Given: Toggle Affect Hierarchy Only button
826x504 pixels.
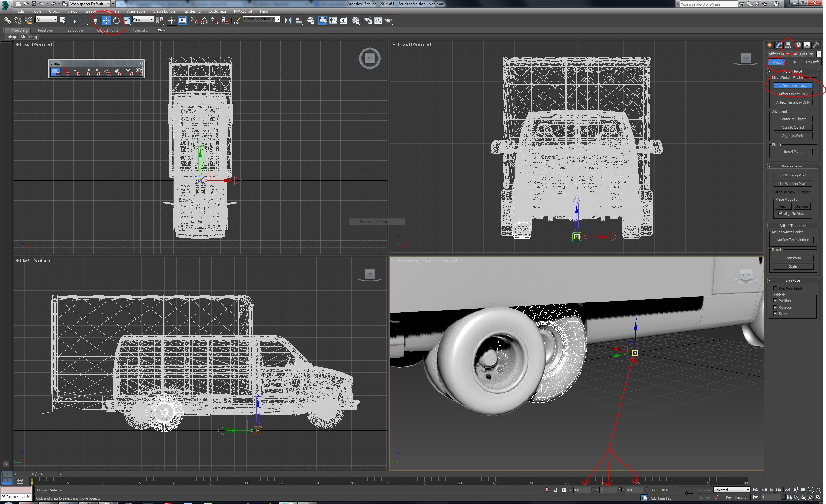Looking at the screenshot, I should [x=793, y=102].
